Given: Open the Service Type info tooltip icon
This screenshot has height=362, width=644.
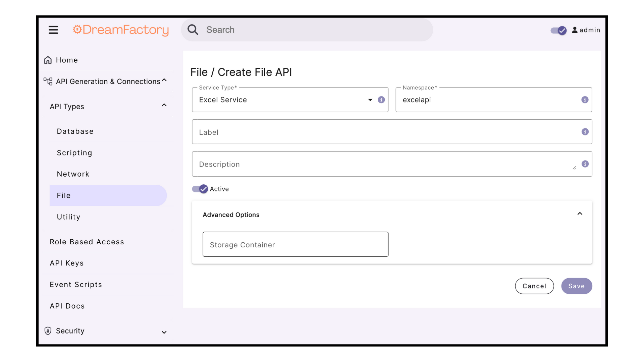Looking at the screenshot, I should coord(381,100).
